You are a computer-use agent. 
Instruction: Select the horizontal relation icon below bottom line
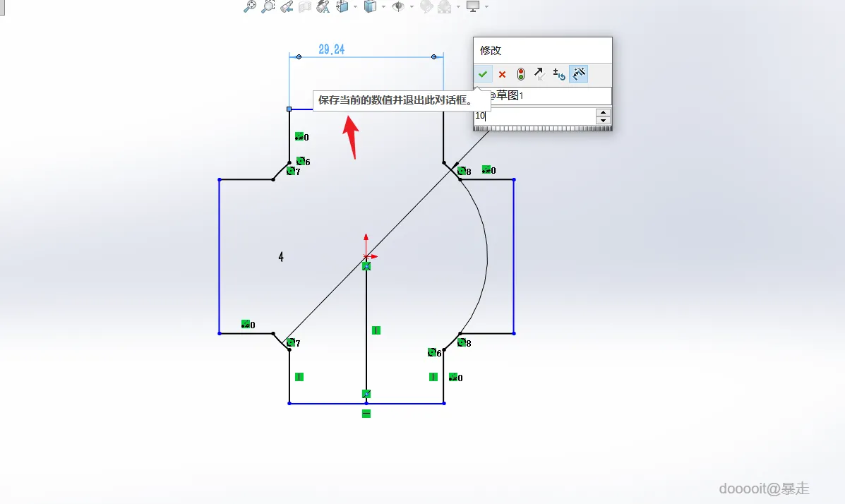point(366,414)
